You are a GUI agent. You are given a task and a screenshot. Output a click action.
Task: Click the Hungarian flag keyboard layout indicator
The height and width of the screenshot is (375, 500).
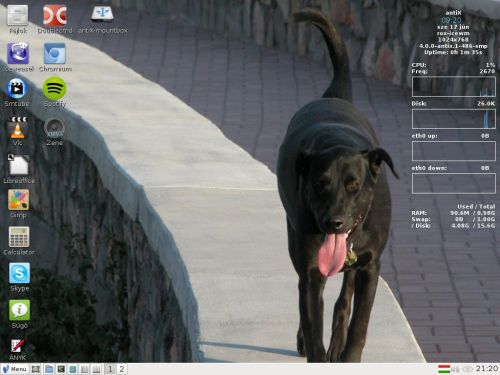tap(444, 369)
